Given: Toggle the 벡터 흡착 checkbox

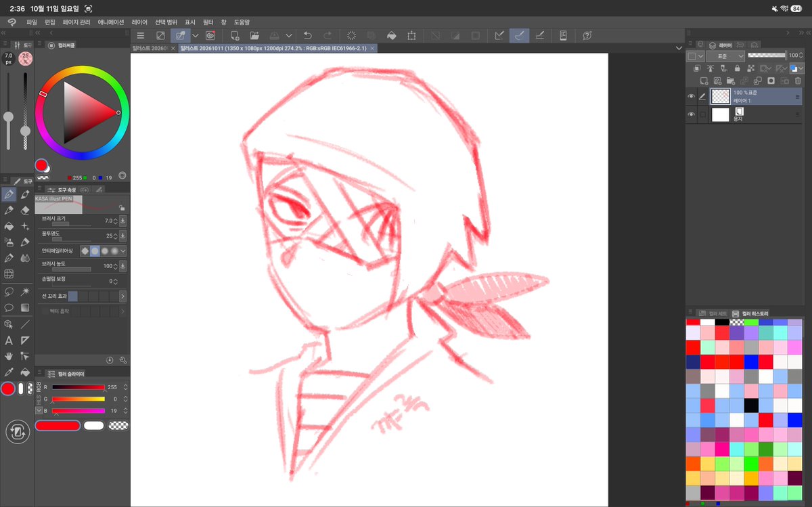Looking at the screenshot, I should [45, 311].
